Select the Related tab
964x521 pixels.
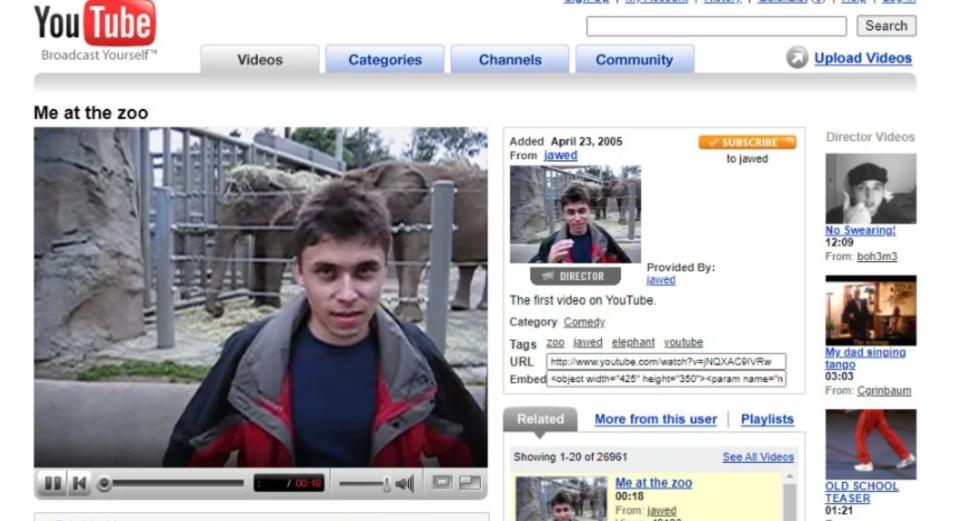click(540, 419)
